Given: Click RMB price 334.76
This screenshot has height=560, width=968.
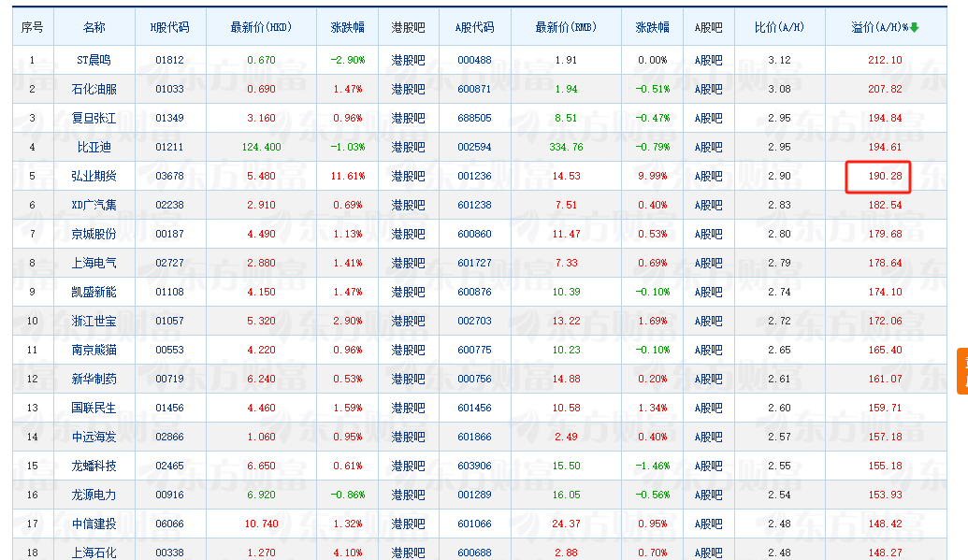Looking at the screenshot, I should 566,147.
